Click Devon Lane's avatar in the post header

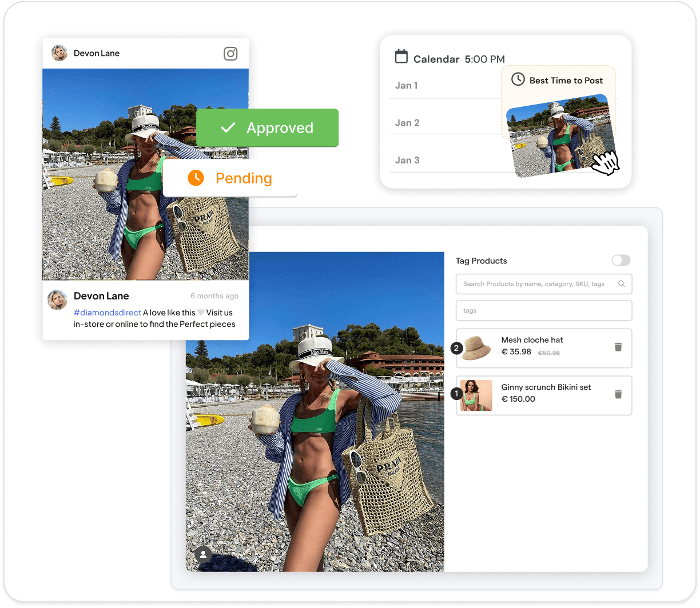coord(59,53)
